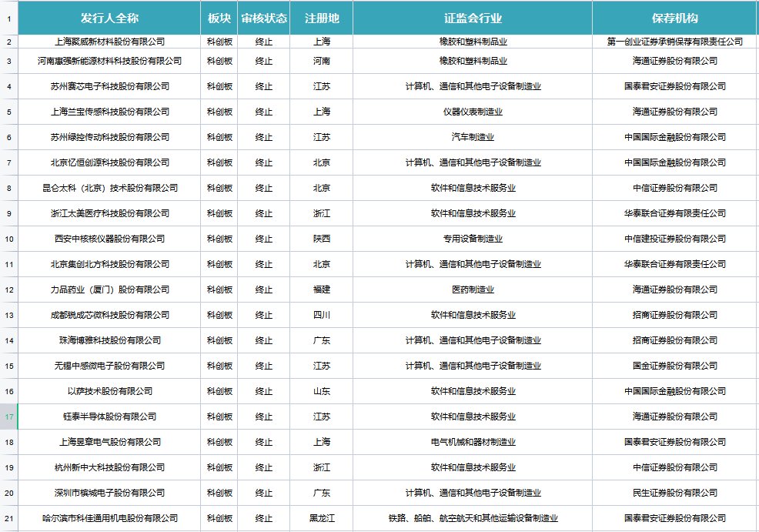
Task: Select 汽车制造业 industry cell
Action: pos(473,138)
